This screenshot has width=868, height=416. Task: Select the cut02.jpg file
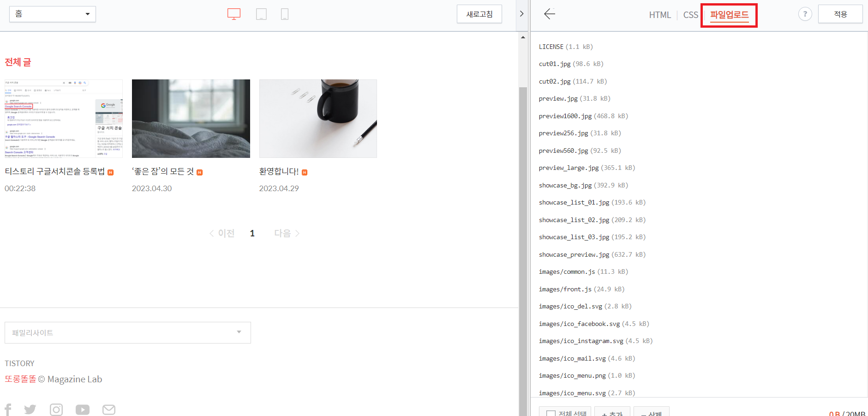(573, 81)
